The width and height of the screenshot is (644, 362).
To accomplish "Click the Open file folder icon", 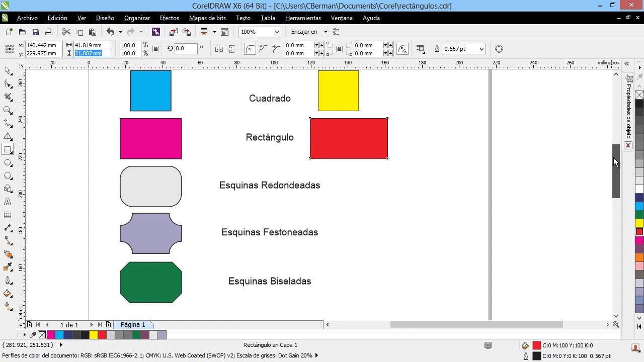I will [22, 32].
